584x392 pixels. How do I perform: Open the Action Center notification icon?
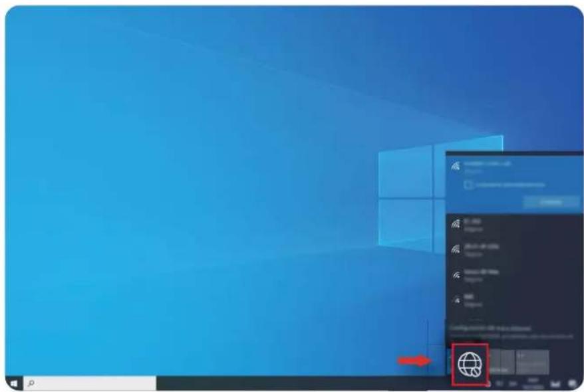572,383
